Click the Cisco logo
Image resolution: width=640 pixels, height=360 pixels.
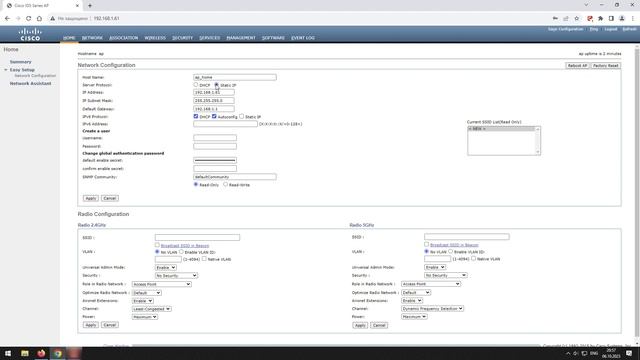coord(30,34)
